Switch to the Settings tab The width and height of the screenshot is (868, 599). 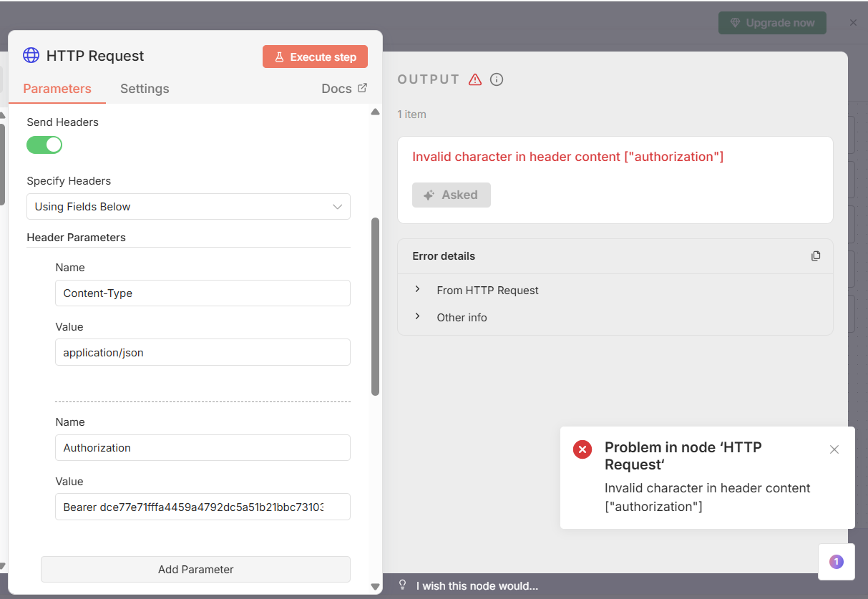[145, 89]
